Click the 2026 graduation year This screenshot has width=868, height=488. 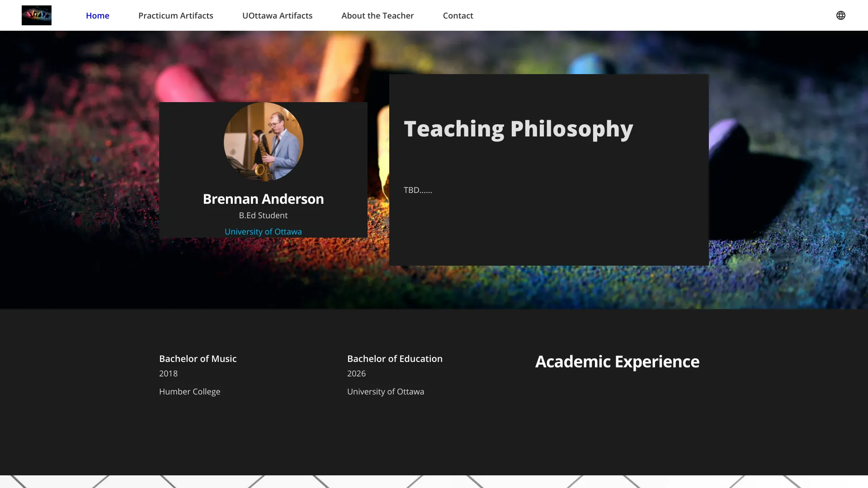click(x=356, y=374)
